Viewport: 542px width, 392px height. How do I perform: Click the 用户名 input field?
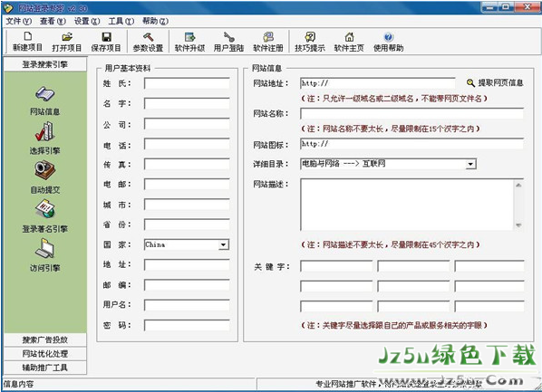pos(187,305)
